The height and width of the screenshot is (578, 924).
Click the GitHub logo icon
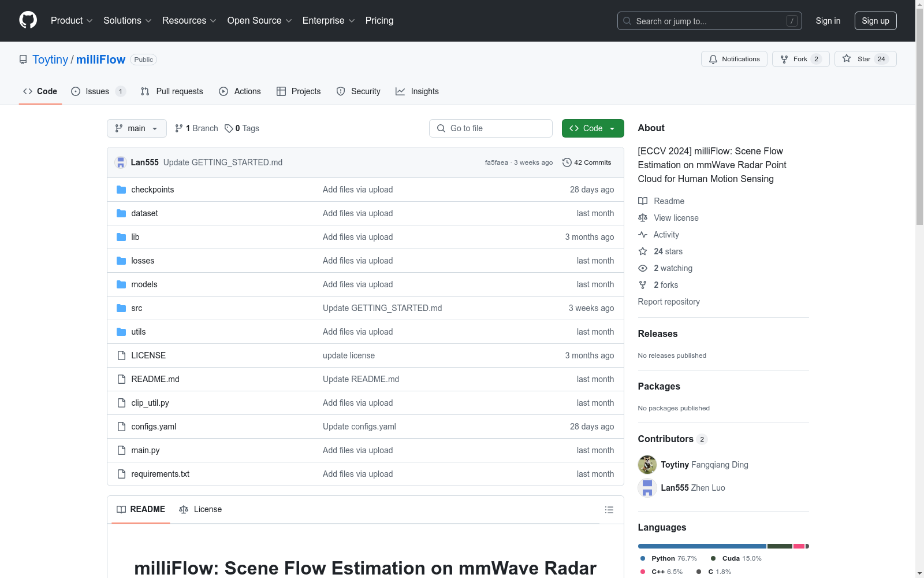(28, 20)
